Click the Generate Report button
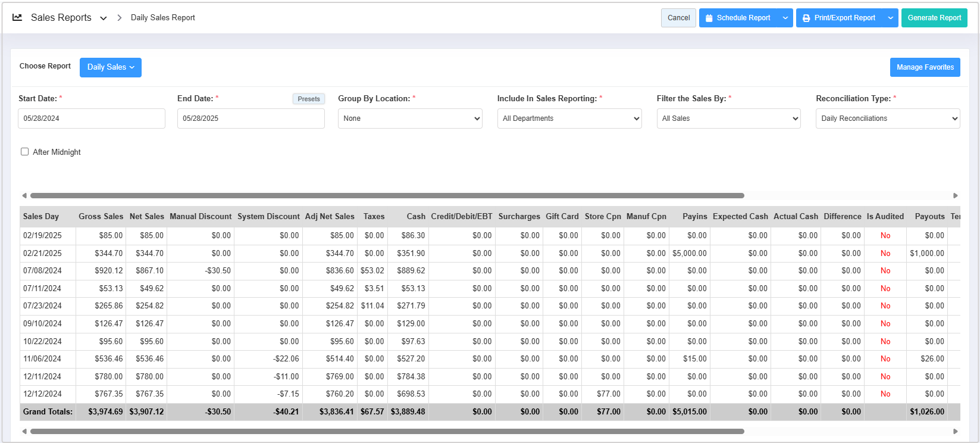Image resolution: width=980 pixels, height=443 pixels. click(x=934, y=18)
